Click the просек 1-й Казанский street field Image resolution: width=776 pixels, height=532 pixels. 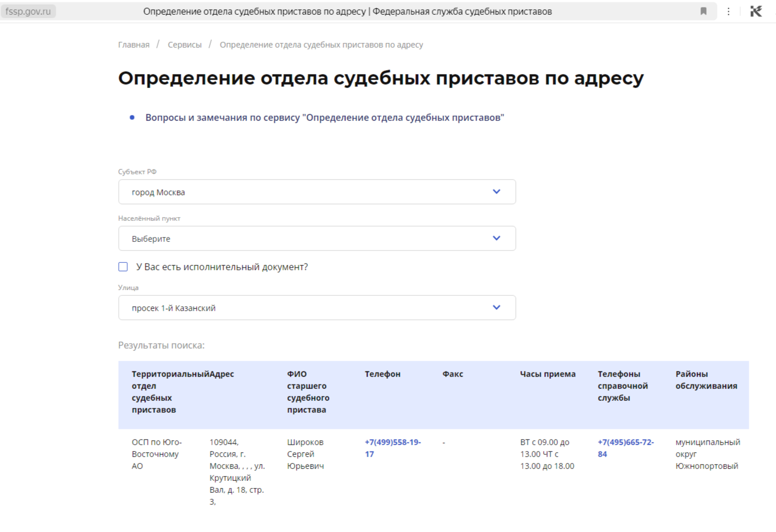[x=317, y=308]
